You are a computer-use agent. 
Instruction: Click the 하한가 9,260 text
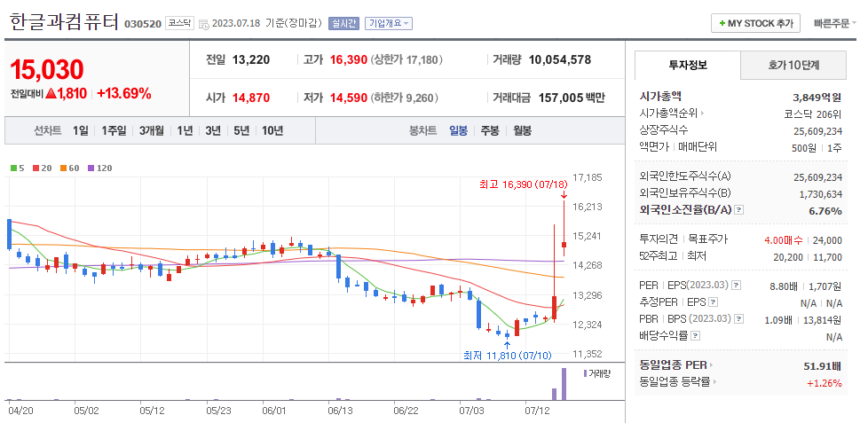tap(404, 98)
